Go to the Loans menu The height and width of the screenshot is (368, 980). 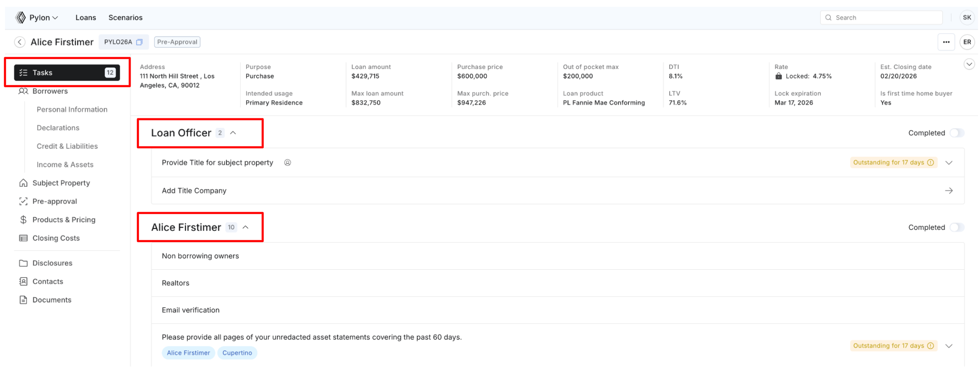(86, 18)
